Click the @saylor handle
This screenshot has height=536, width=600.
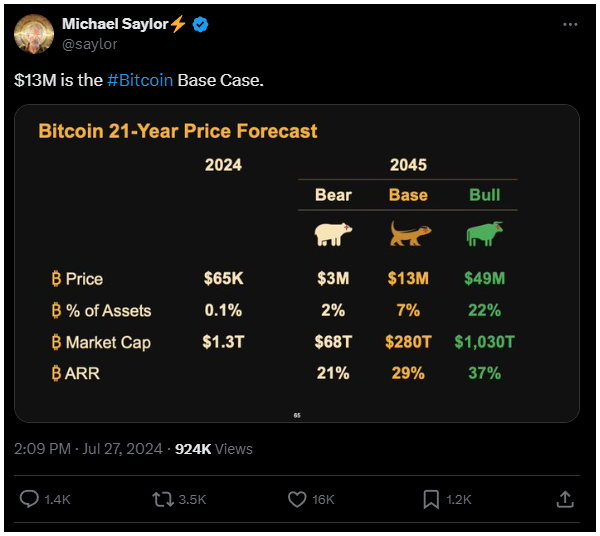(x=90, y=44)
